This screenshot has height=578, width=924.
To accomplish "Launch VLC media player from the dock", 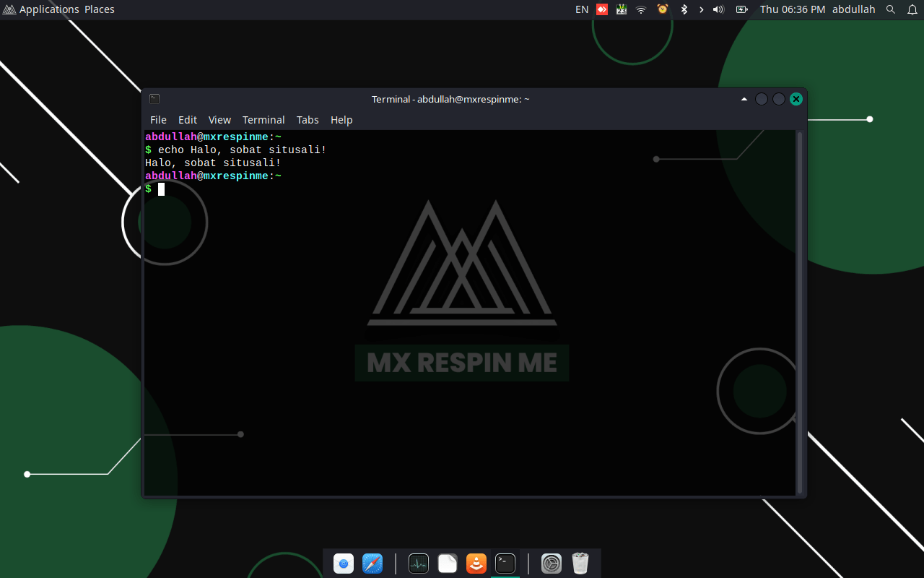I will (476, 564).
